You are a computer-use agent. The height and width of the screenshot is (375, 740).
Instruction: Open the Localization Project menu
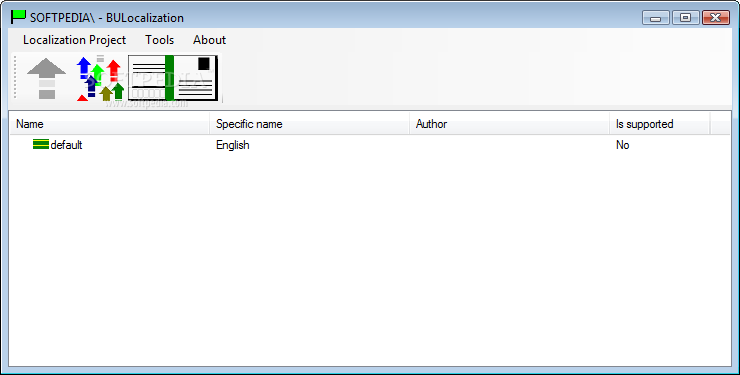point(75,40)
